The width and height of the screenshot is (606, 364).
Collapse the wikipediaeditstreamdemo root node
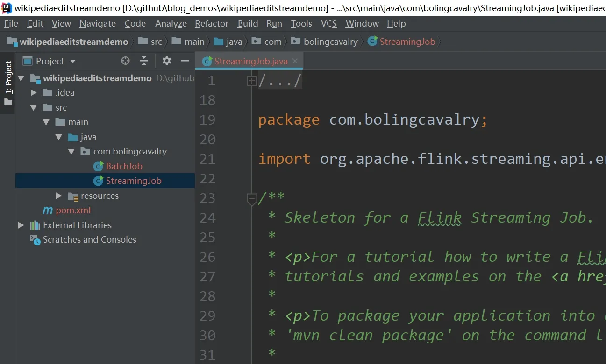click(21, 78)
